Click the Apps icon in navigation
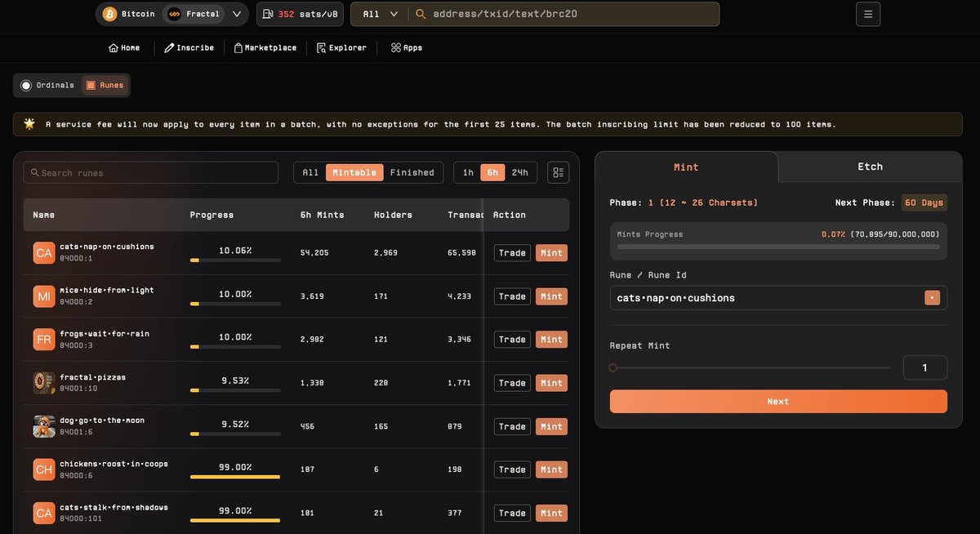This screenshot has width=980, height=534. [x=394, y=47]
